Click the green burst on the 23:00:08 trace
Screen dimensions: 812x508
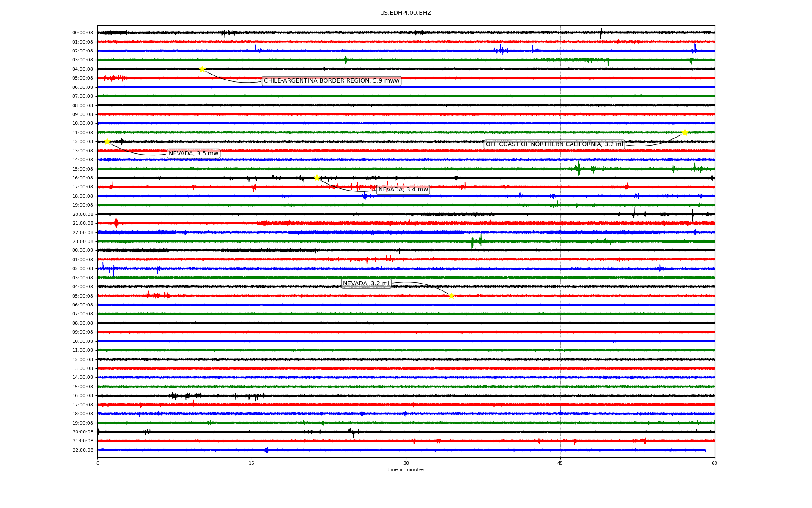pyautogui.click(x=476, y=241)
